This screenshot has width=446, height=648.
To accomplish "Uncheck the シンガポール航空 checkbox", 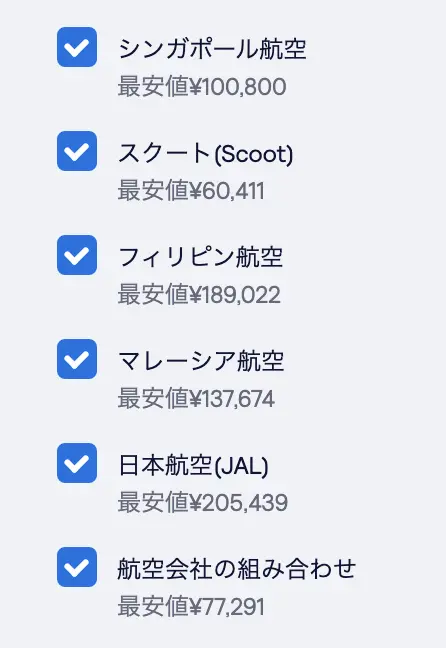I will point(77,47).
